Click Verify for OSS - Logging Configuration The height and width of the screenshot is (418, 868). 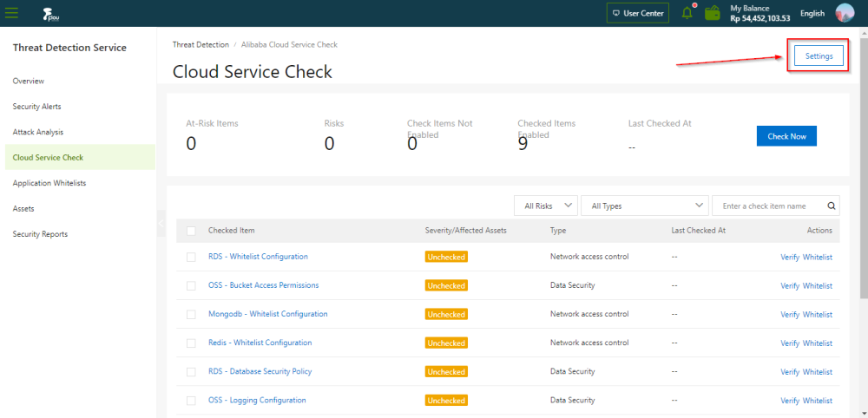[x=790, y=401]
